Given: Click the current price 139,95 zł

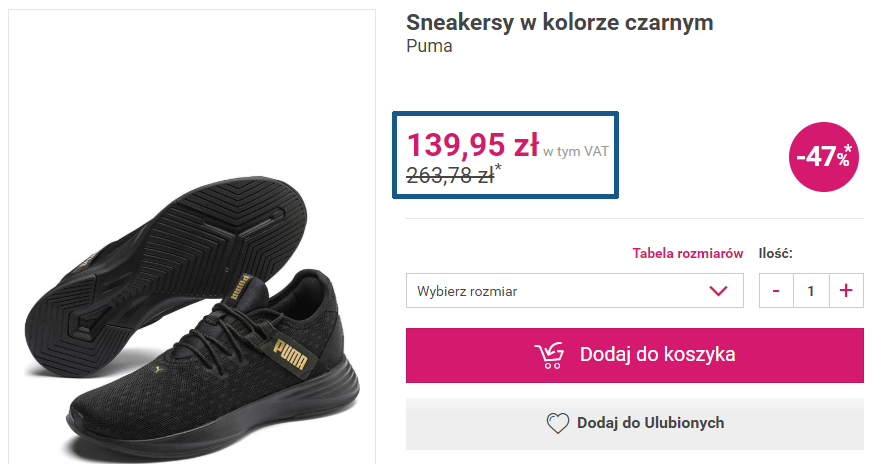Looking at the screenshot, I should click(472, 146).
